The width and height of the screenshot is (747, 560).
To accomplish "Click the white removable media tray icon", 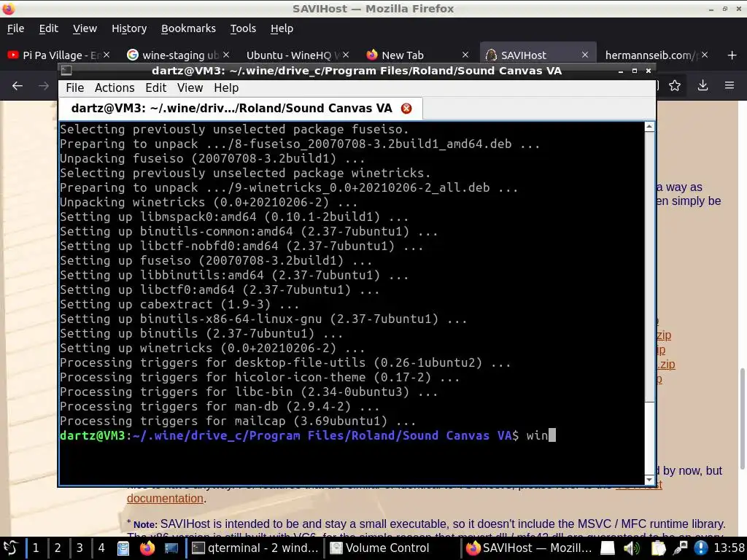I will [x=608, y=548].
